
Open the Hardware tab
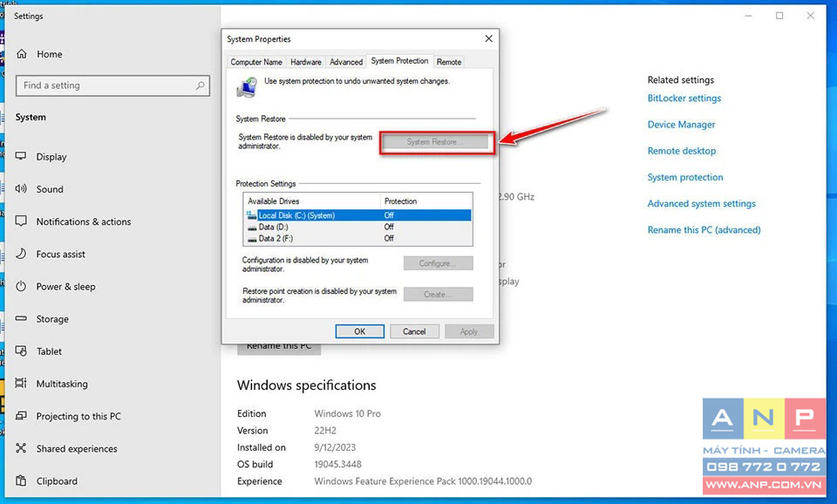(x=306, y=62)
